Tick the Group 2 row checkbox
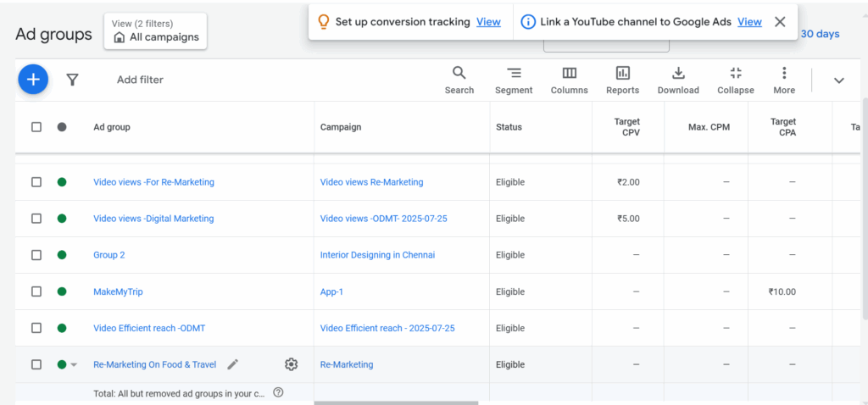The image size is (868, 405). [36, 255]
